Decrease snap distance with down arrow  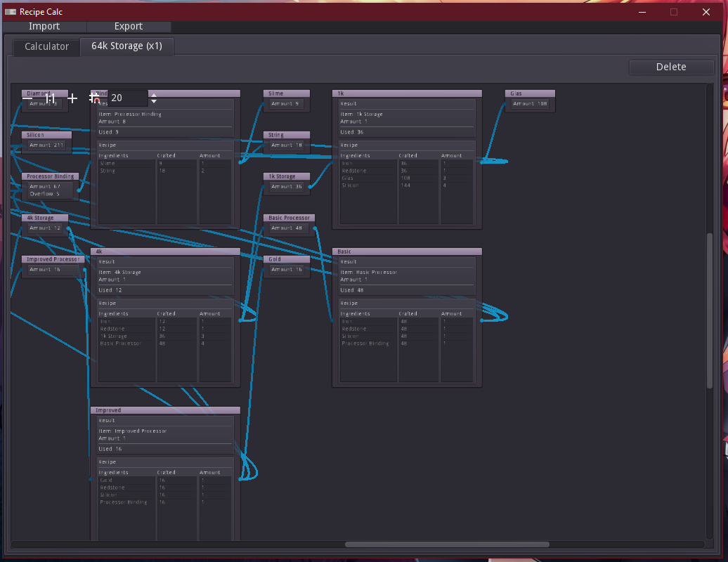(x=154, y=102)
